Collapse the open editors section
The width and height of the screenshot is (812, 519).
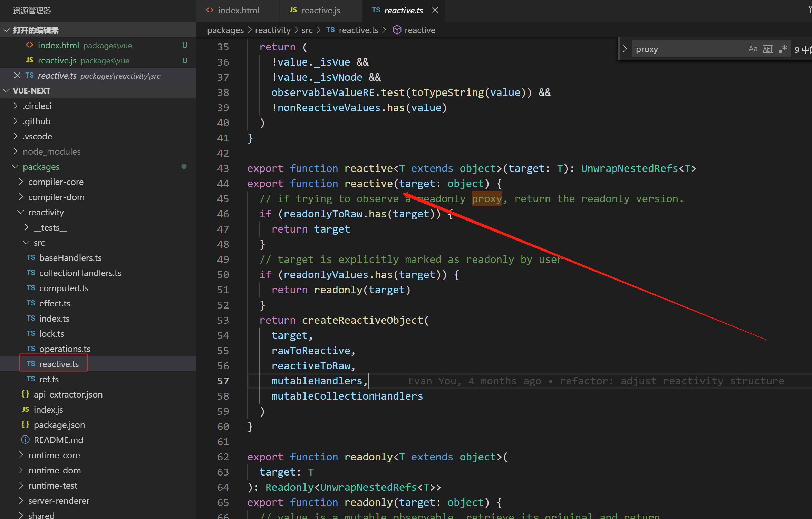(98, 30)
